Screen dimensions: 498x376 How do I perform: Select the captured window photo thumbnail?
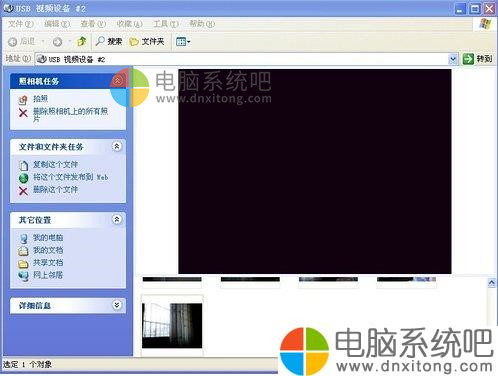click(172, 326)
